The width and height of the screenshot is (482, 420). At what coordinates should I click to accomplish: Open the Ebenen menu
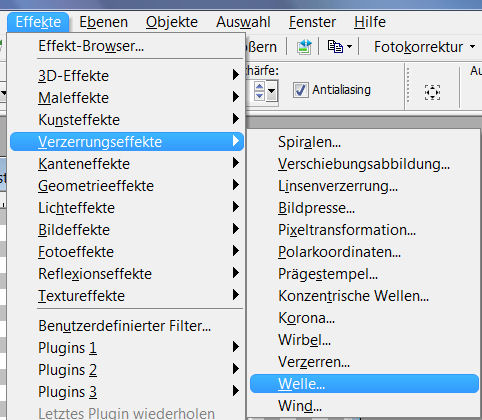coord(103,22)
